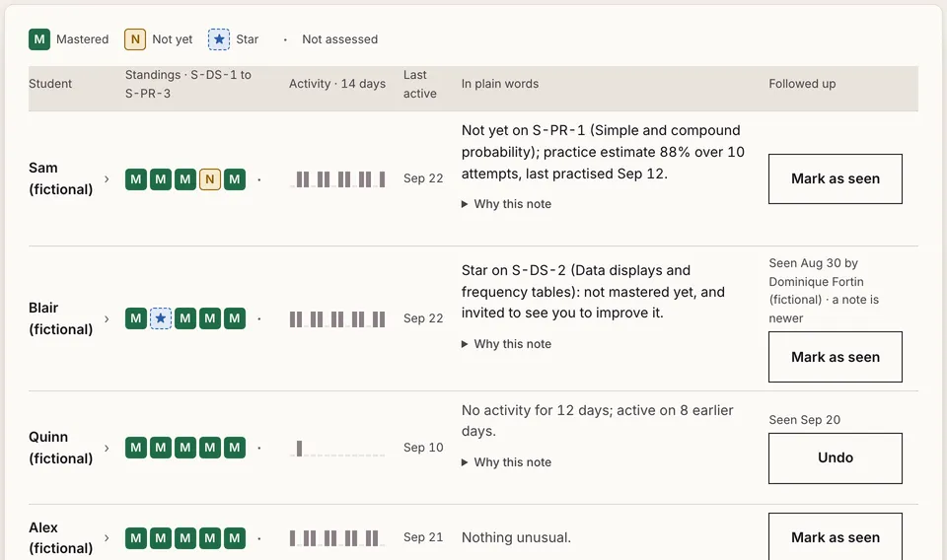Click Blair's Sep 22 last active date
The image size is (947, 560).
423,318
